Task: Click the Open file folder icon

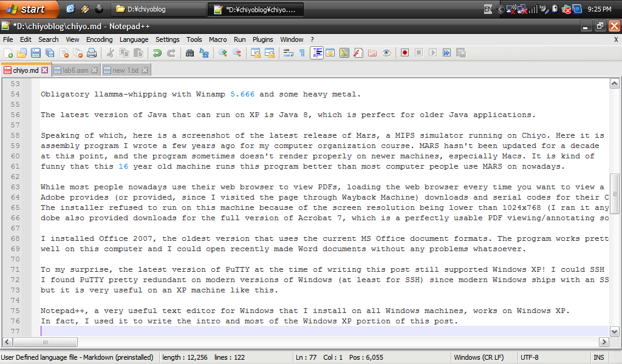Action: click(x=22, y=53)
